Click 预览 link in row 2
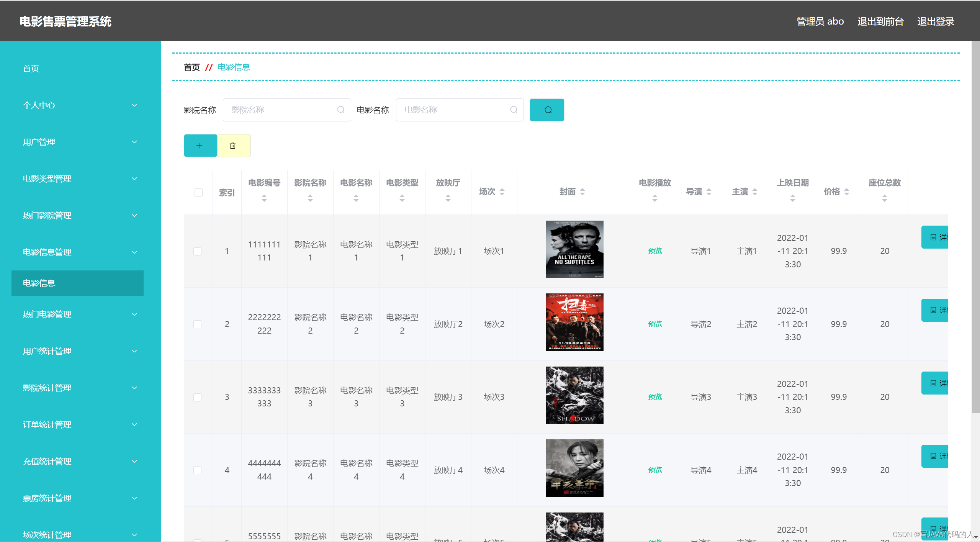This screenshot has height=542, width=980. point(655,324)
